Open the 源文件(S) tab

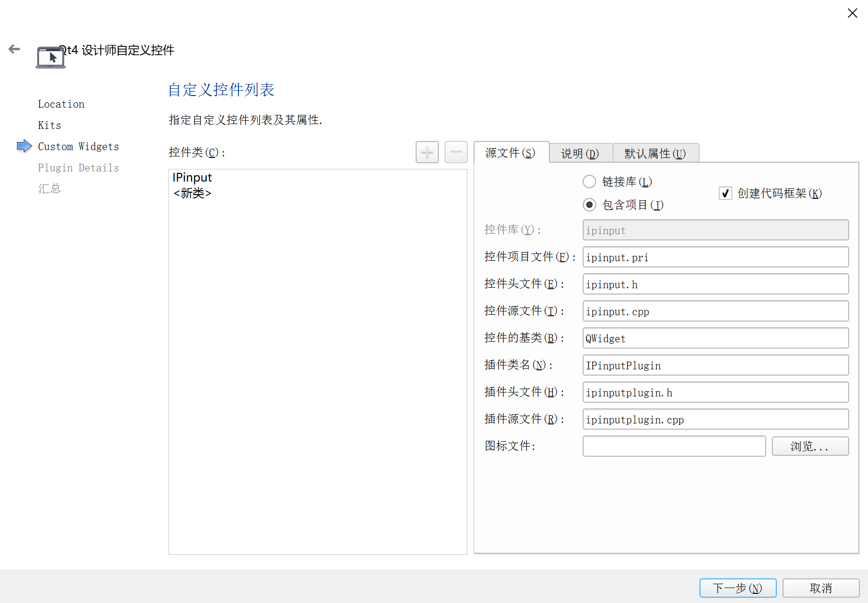point(511,153)
